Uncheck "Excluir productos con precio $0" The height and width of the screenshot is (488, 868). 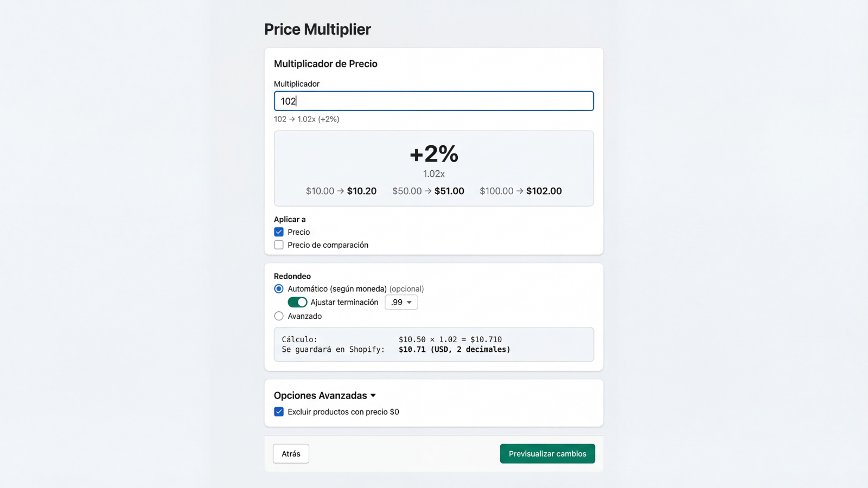point(278,412)
